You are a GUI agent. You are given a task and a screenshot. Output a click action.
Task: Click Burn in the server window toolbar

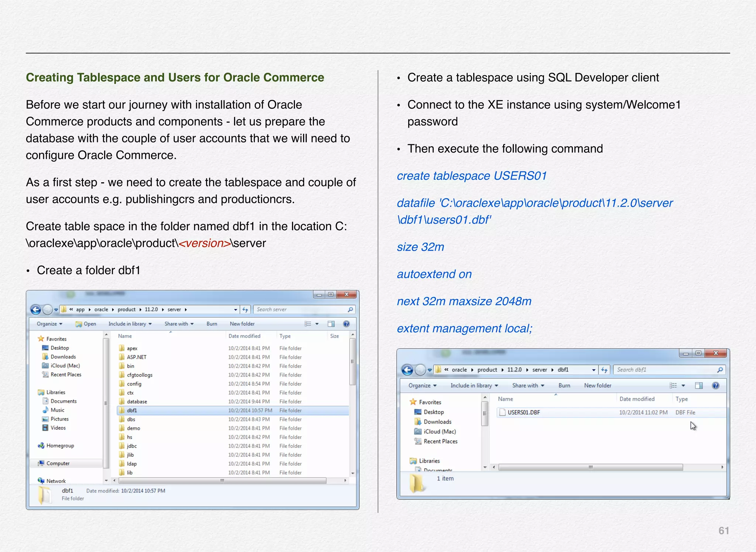click(212, 324)
